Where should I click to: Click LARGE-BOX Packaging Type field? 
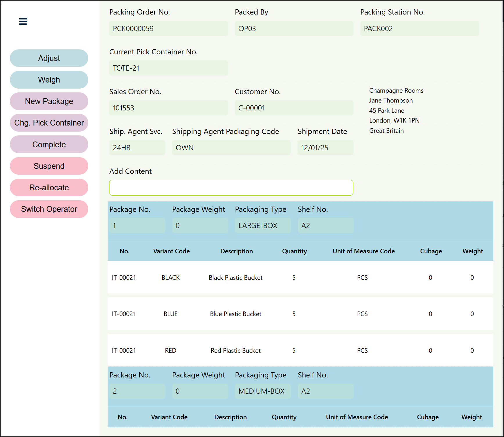262,225
